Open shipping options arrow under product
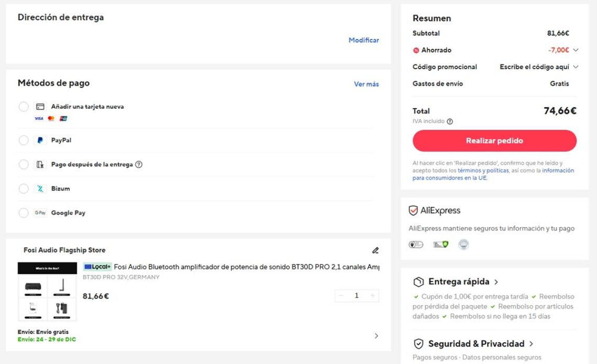The width and height of the screenshot is (597, 364). coord(376,336)
